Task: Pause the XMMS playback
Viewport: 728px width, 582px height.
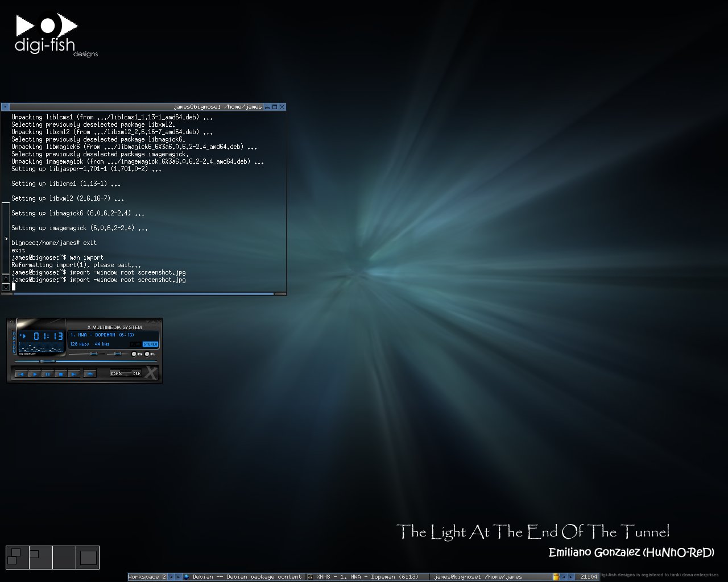Action: click(47, 373)
